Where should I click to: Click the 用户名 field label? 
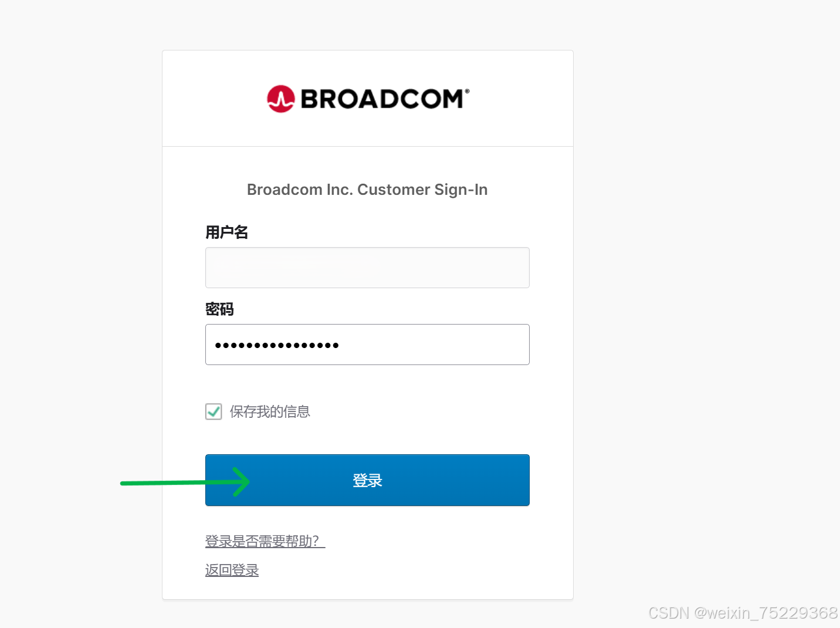click(x=226, y=232)
